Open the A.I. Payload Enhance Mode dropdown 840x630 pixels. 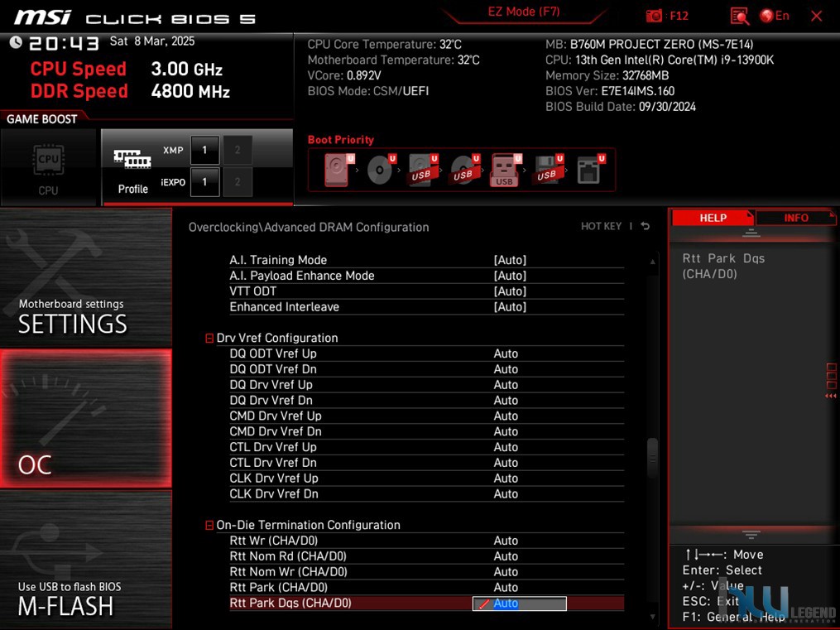(x=510, y=276)
